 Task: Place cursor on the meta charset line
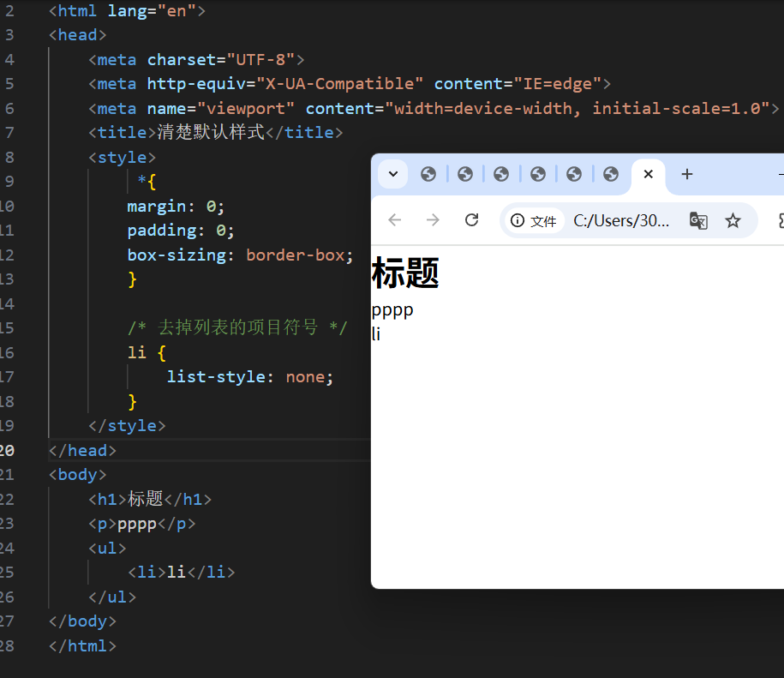click(196, 59)
